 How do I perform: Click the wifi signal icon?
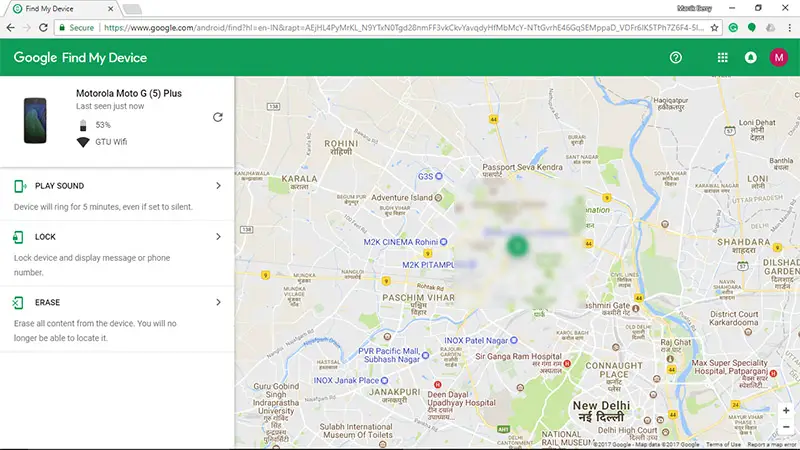click(83, 142)
